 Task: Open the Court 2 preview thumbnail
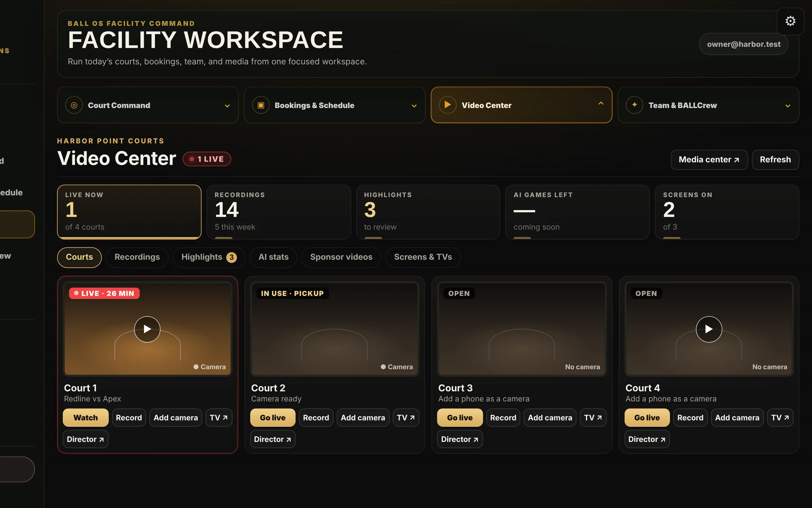click(335, 329)
